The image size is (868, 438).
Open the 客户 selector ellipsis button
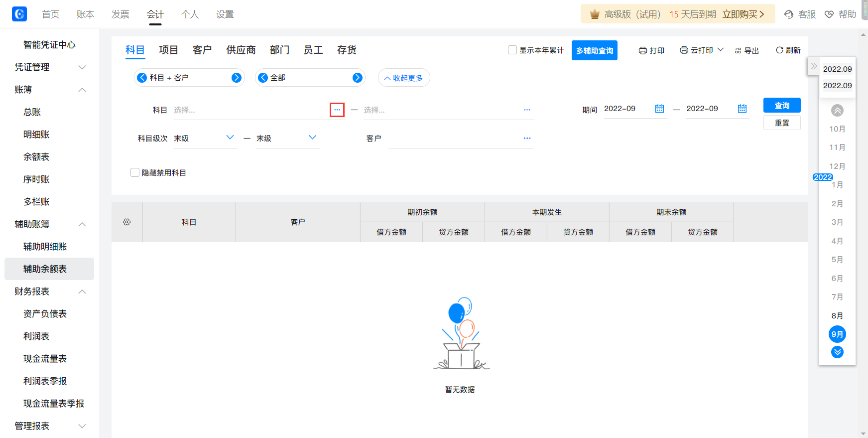pos(527,138)
